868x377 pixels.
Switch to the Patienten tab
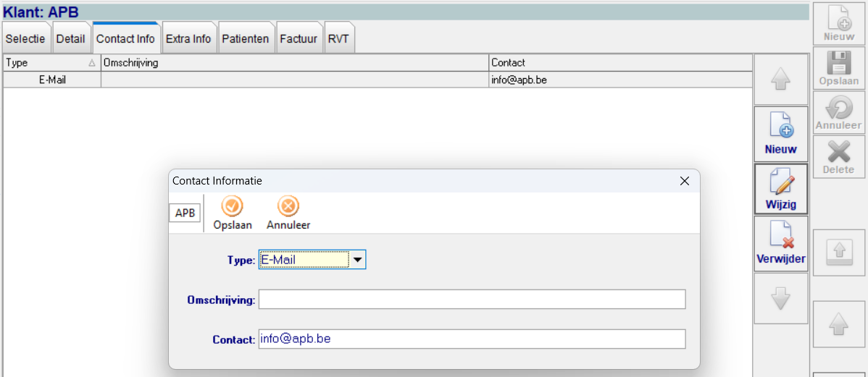click(x=246, y=39)
